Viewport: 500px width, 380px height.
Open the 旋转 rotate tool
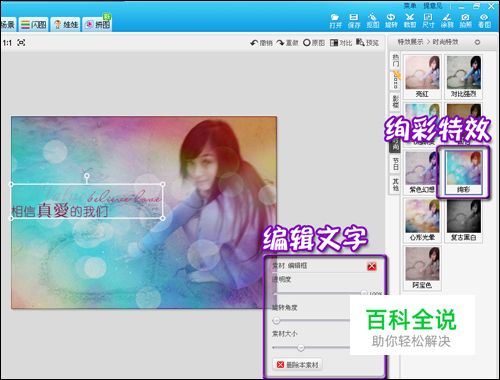[x=391, y=21]
